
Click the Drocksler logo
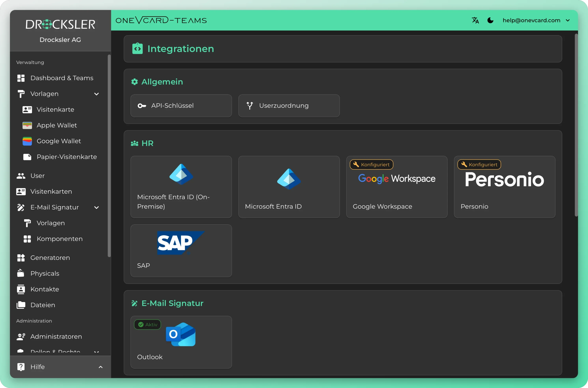(x=60, y=24)
